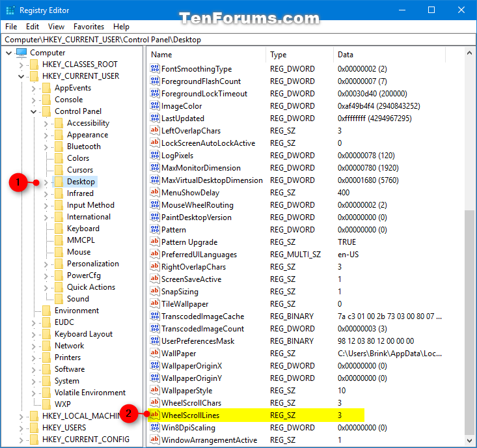
Task: Open the Favorites menu
Action: pyautogui.click(x=89, y=27)
